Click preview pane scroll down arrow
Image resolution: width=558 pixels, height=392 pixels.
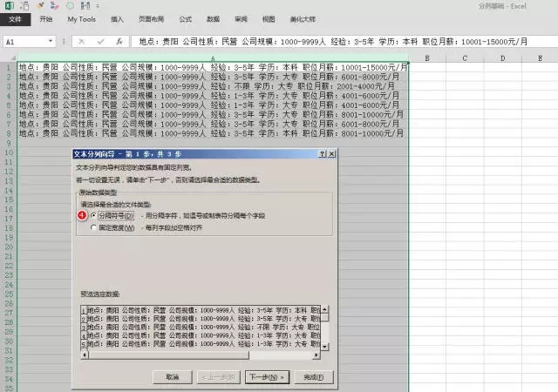coord(324,346)
